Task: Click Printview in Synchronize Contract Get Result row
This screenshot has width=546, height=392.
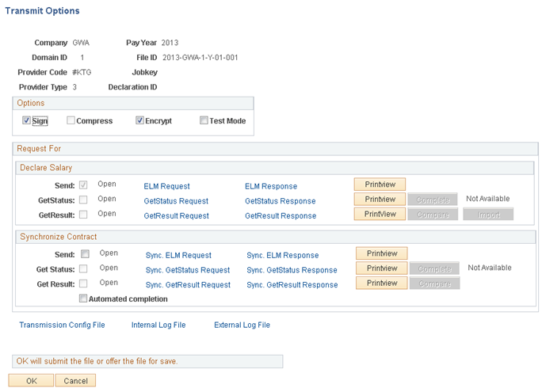Action: click(x=382, y=284)
